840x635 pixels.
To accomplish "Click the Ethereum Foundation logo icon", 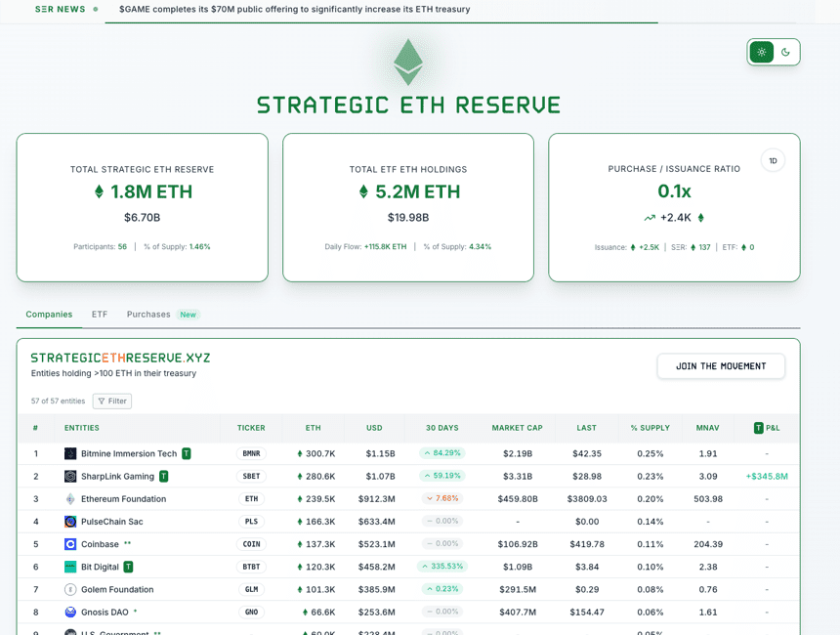I will pos(70,499).
